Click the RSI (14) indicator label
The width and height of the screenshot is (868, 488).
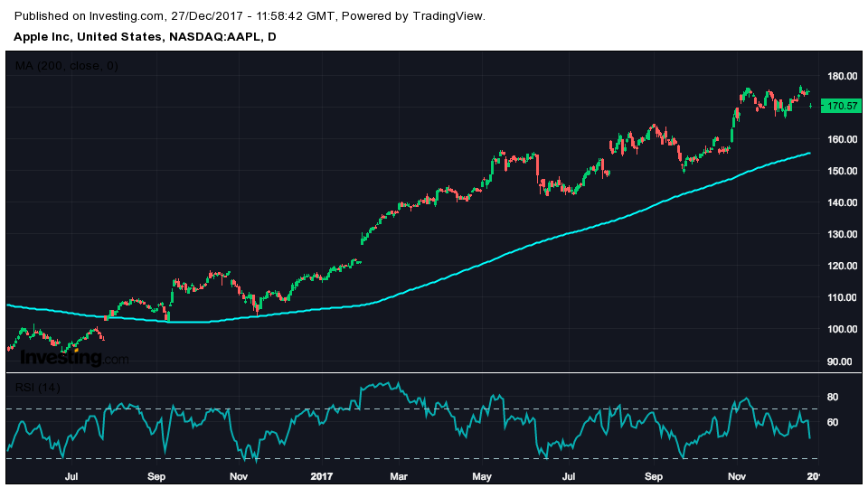click(37, 388)
